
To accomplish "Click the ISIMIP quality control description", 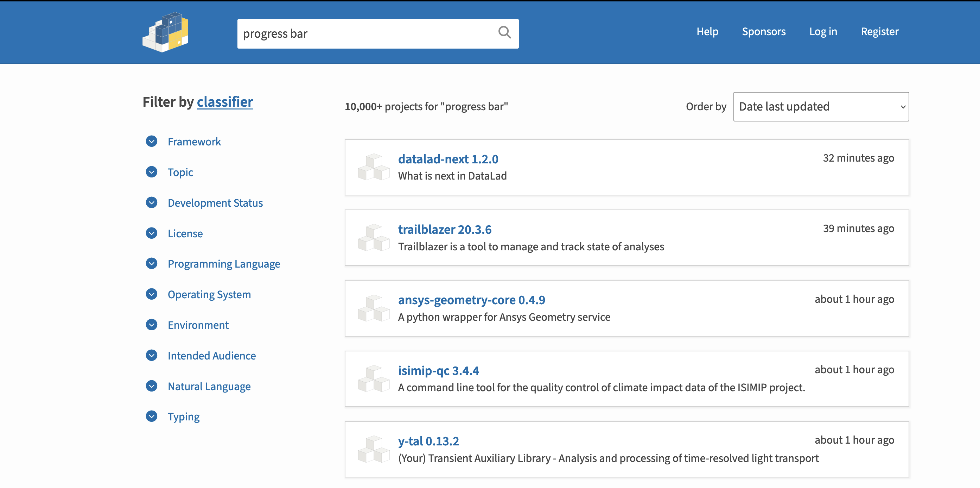I will tap(602, 388).
